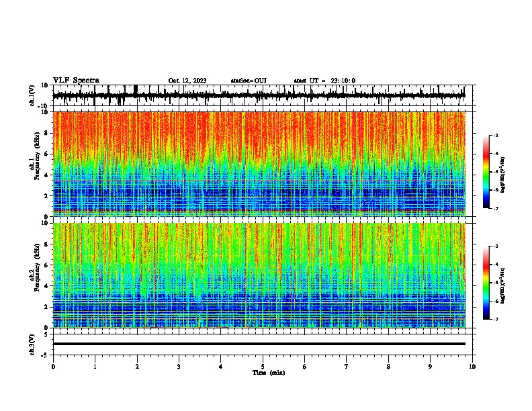Click the "VLF Spectra" plot title
The width and height of the screenshot is (532, 411).
tap(76, 81)
